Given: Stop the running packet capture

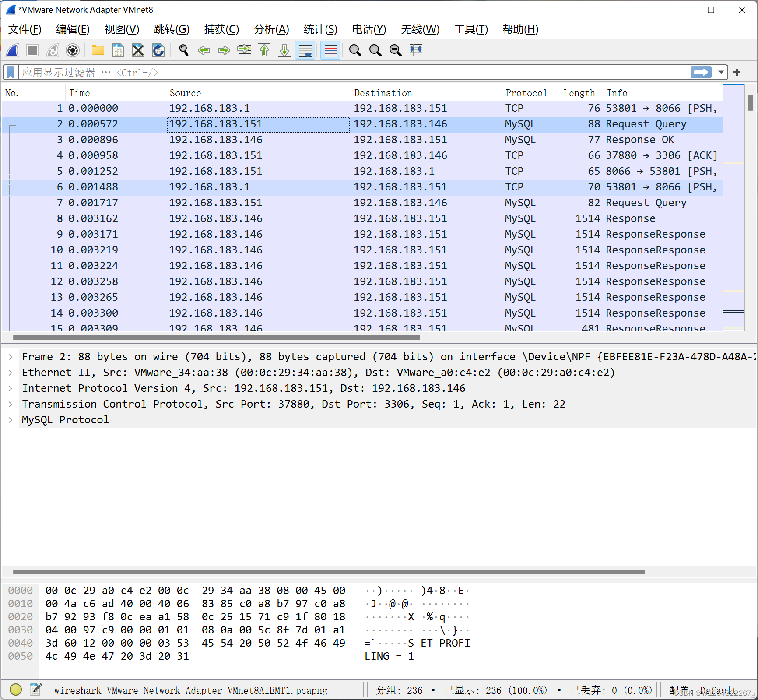Looking at the screenshot, I should pos(32,50).
